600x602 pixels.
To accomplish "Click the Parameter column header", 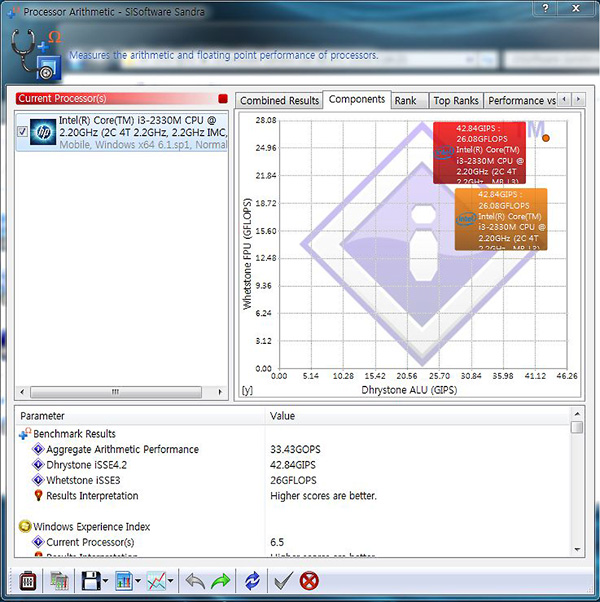I will click(x=140, y=416).
